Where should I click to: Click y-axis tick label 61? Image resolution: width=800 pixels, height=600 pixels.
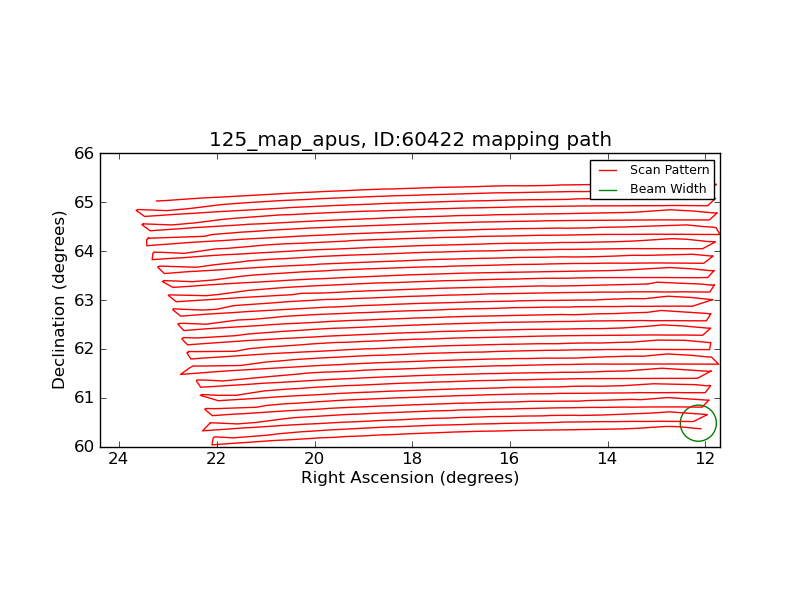pyautogui.click(x=84, y=398)
